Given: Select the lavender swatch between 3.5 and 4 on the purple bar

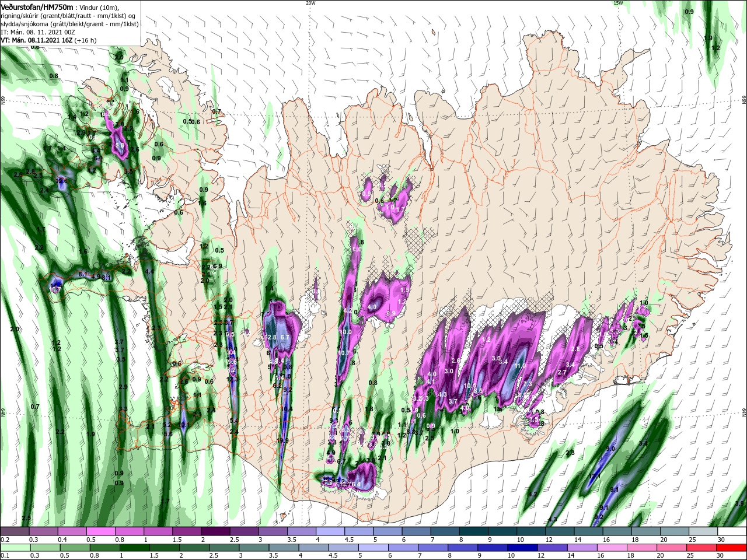Looking at the screenshot, I should pyautogui.click(x=301, y=531).
